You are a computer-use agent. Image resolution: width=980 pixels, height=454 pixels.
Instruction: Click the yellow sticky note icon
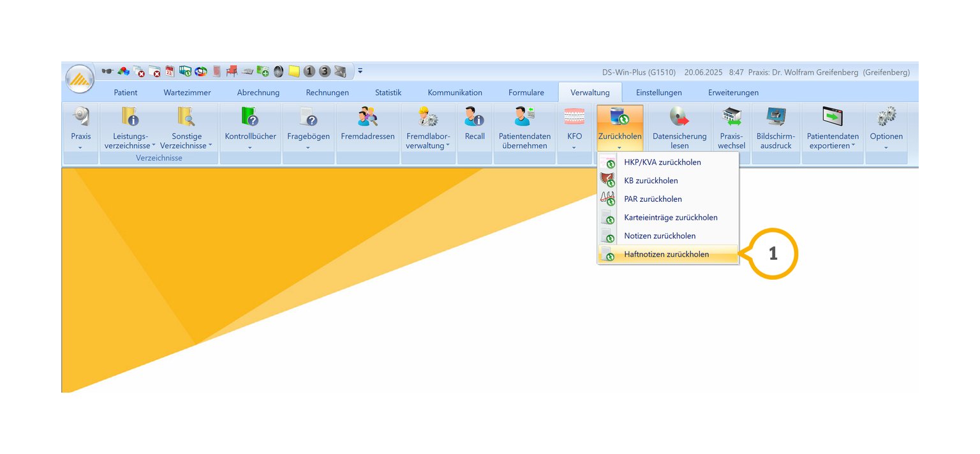pyautogui.click(x=294, y=71)
